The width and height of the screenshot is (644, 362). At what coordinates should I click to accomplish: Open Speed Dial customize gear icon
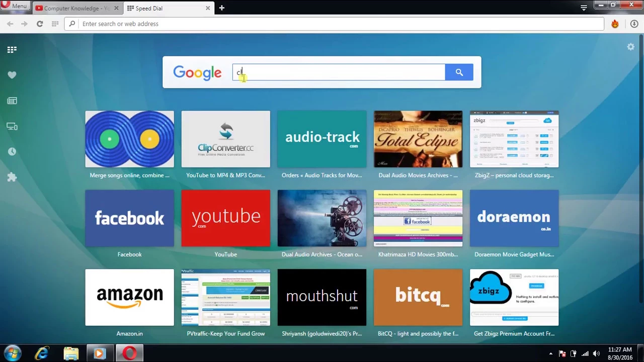[630, 47]
